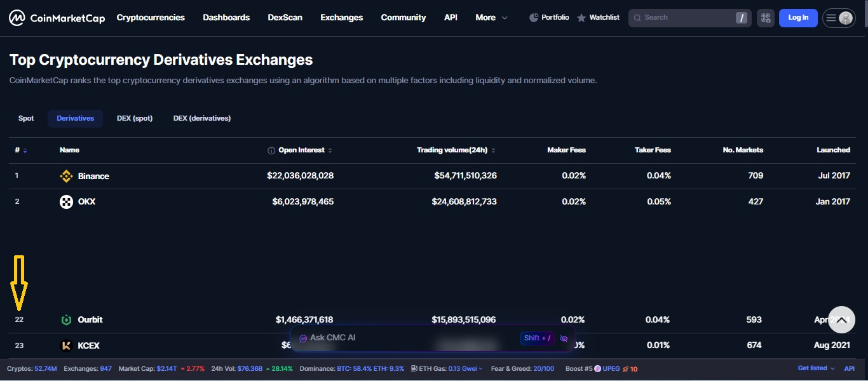Click Binance No. Markets value 709
Image resolution: width=868 pixels, height=381 pixels.
coord(756,176)
